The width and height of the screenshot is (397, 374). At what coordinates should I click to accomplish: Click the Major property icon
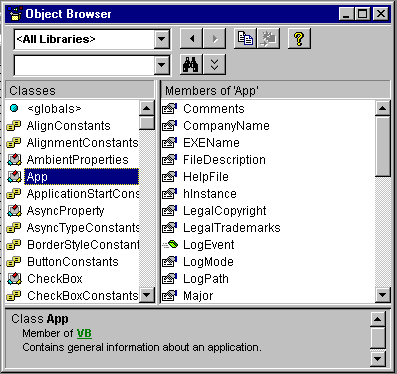169,296
